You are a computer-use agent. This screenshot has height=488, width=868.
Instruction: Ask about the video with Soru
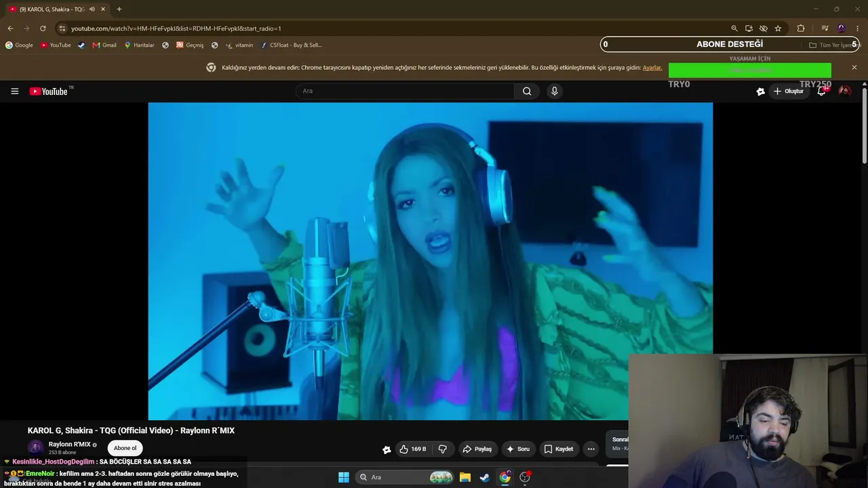click(517, 449)
